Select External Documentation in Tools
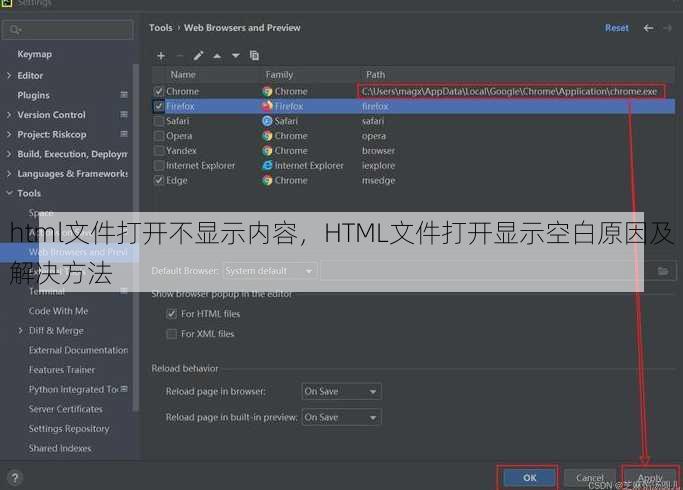The height and width of the screenshot is (490, 683). 78,350
